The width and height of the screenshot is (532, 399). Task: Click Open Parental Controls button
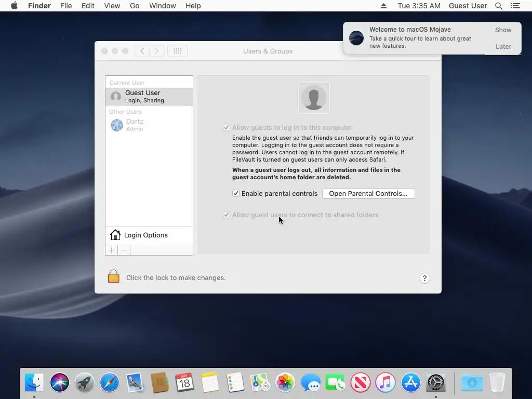coord(368,193)
